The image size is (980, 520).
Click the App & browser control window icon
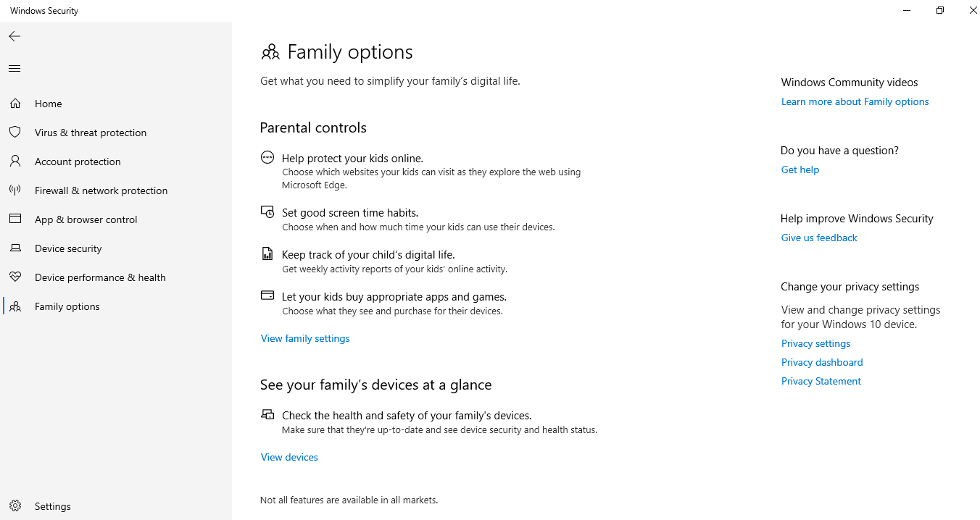pos(14,219)
